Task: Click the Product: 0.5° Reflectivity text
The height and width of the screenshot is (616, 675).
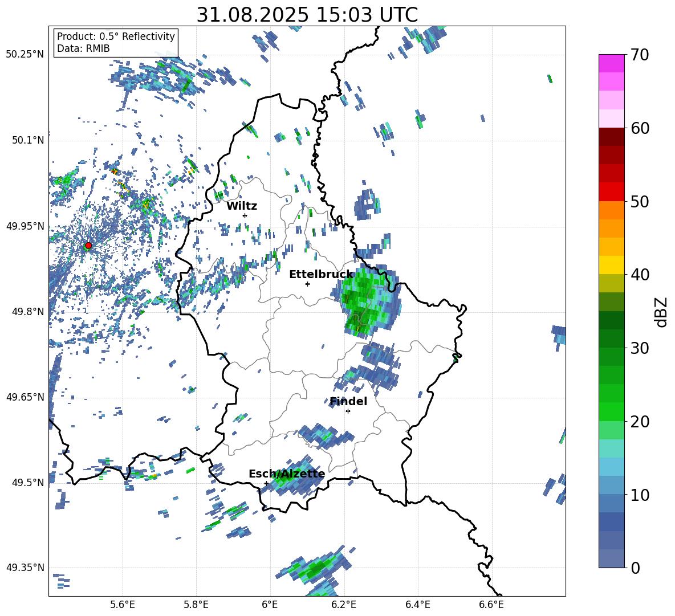Action: click(x=116, y=36)
